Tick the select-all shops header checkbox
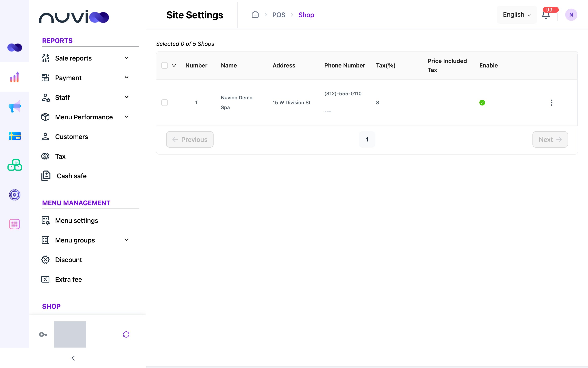This screenshot has width=588, height=368. (165, 65)
